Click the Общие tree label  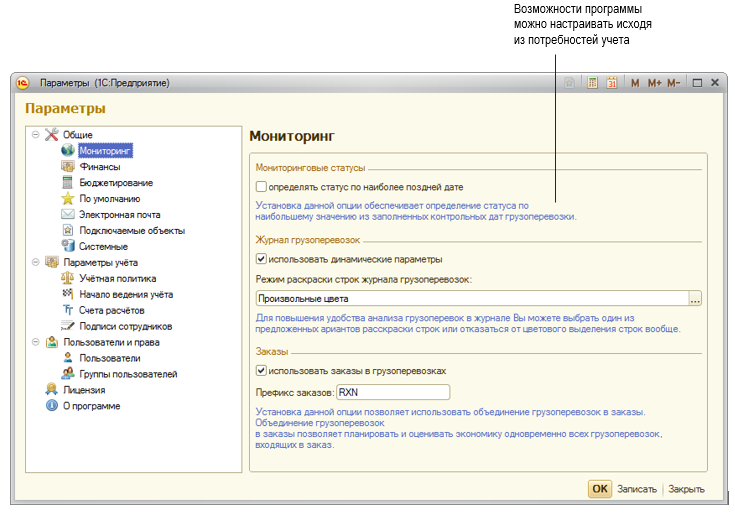[78, 135]
